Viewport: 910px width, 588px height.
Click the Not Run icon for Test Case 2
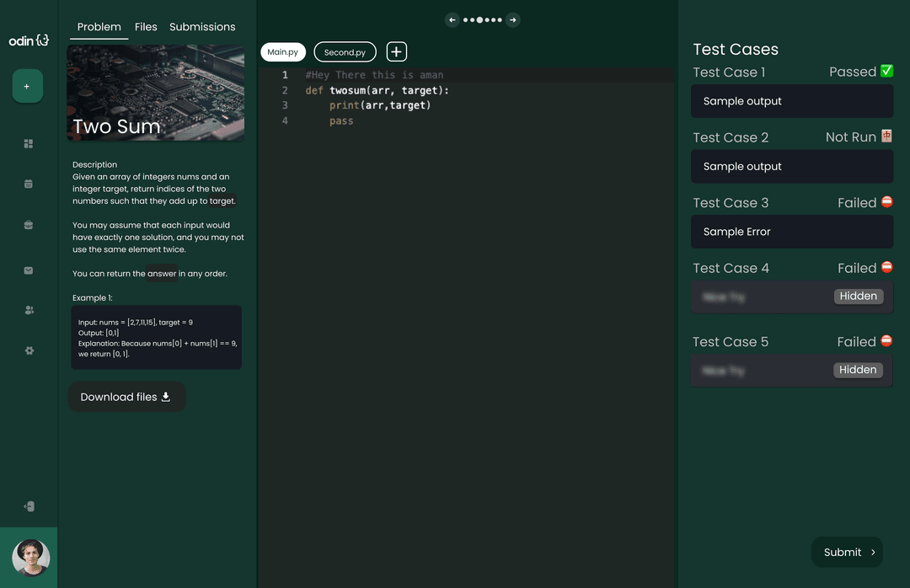(886, 136)
